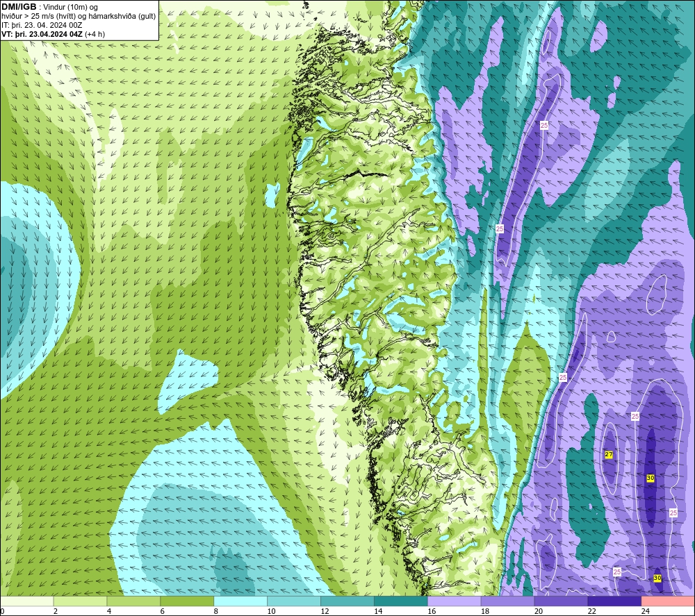695x616 pixels.
Task: Select the 10–12 m/s light teal swatch
Action: [294, 601]
